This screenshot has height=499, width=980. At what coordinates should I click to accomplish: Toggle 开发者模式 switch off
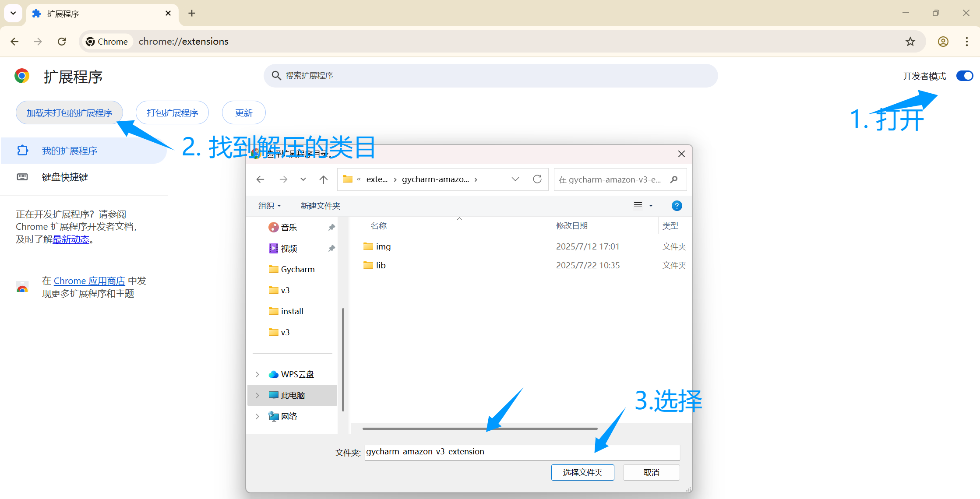pyautogui.click(x=964, y=76)
